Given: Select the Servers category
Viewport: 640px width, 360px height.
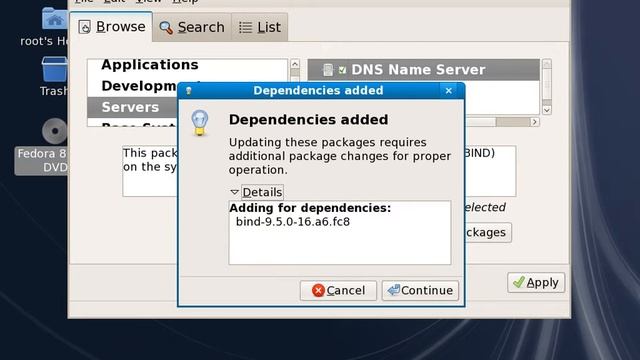Looking at the screenshot, I should tap(133, 107).
